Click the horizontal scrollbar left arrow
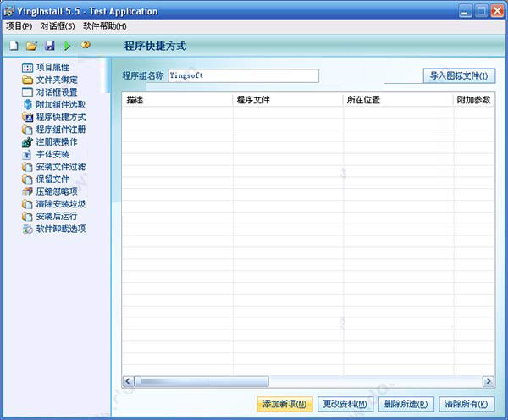Viewport: 508px width, 420px height. pos(129,381)
